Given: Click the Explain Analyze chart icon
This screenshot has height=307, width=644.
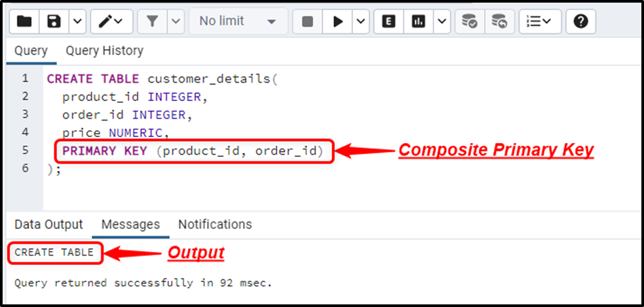Looking at the screenshot, I should pos(418,22).
